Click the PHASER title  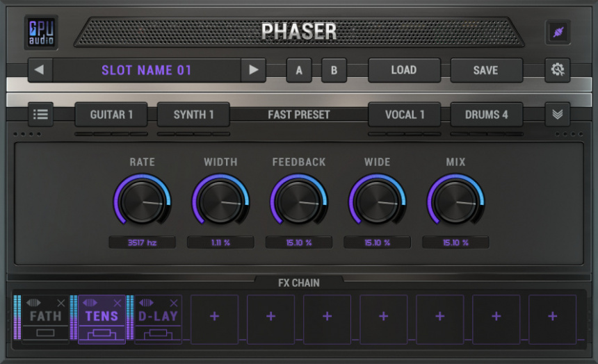[x=299, y=32]
